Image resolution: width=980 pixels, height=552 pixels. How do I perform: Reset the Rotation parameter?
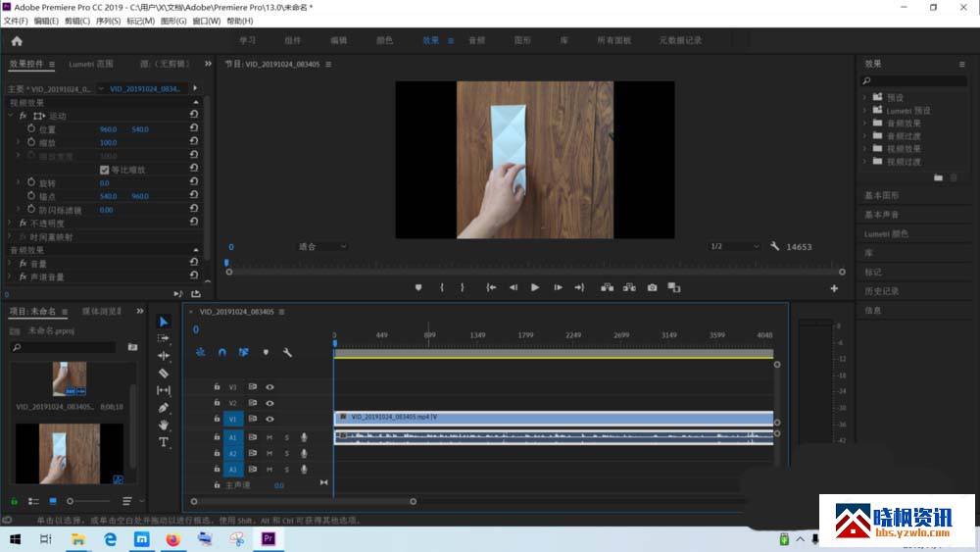click(194, 182)
